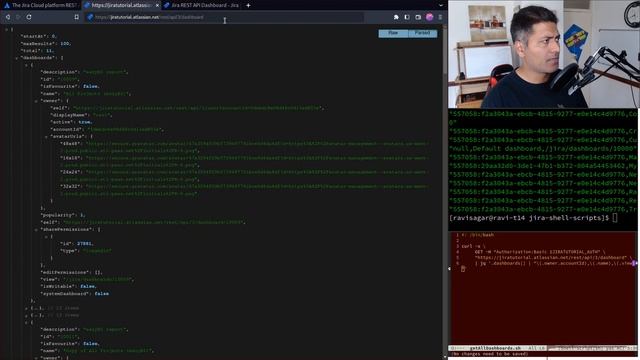Image resolution: width=640 pixels, height=360 pixels.
Task: Click the "popularity" key
Action: point(58,215)
